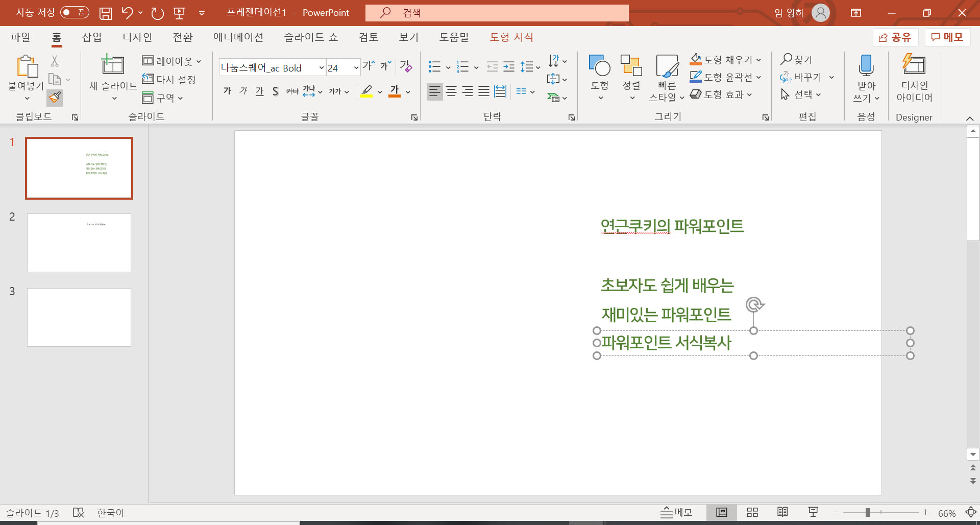Click the font color button
The image size is (980, 525).
coord(395,91)
